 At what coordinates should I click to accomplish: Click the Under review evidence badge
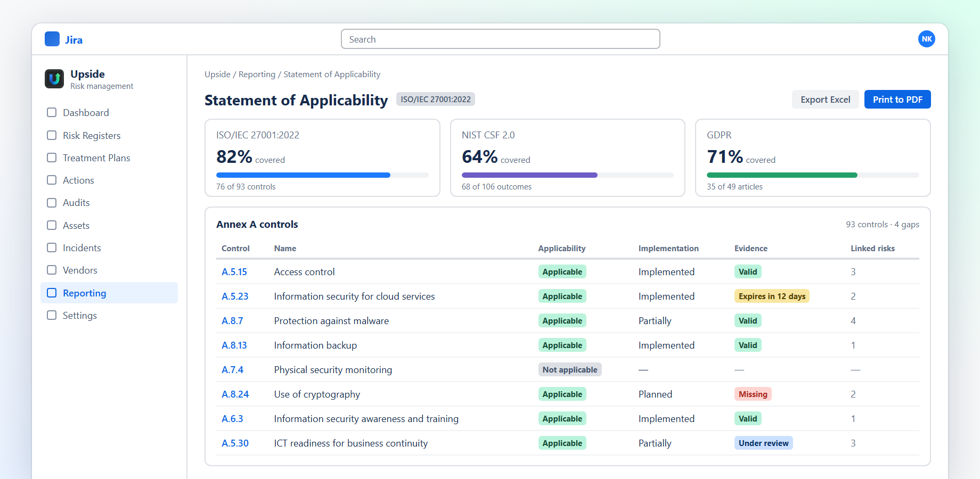coord(764,443)
